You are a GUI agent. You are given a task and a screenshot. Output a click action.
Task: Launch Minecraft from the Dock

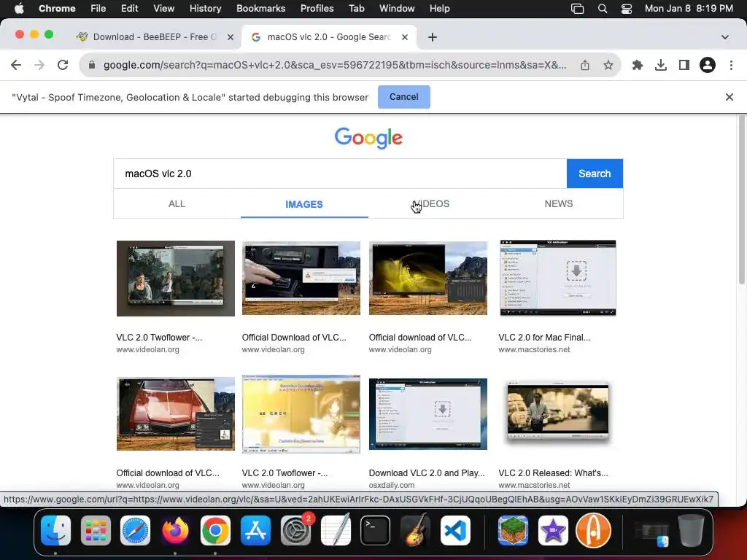pyautogui.click(x=513, y=531)
